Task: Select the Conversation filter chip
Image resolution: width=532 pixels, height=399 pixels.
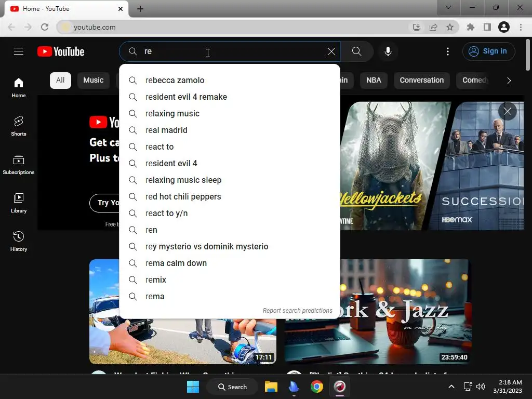Action: tap(421, 81)
